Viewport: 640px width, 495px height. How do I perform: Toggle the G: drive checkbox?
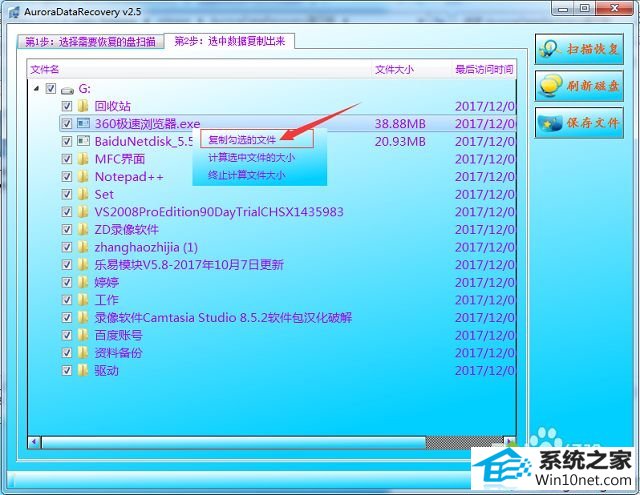point(51,89)
